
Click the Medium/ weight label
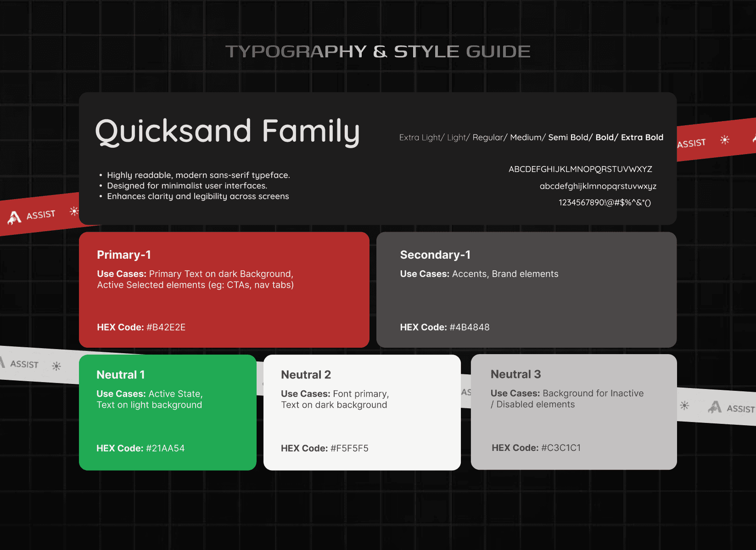click(528, 137)
